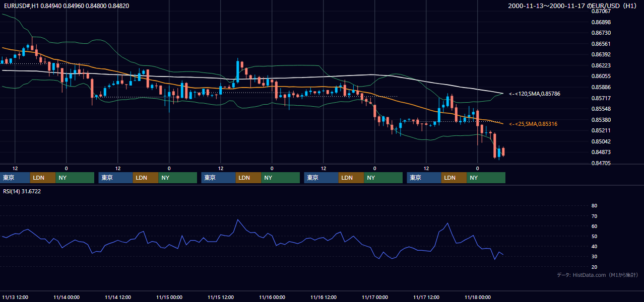The image size is (644, 302).
Task: Select the 11/15 00:00 date label
Action: click(169, 297)
